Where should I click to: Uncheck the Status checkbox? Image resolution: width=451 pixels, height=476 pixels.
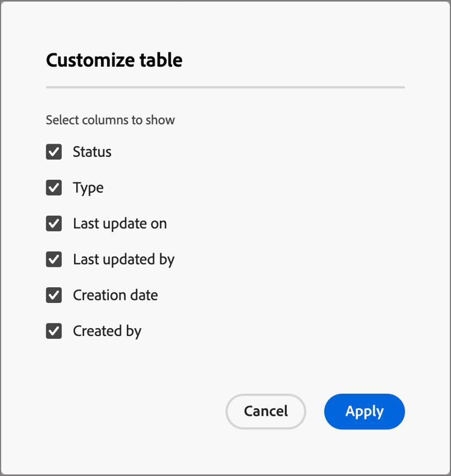pos(54,152)
